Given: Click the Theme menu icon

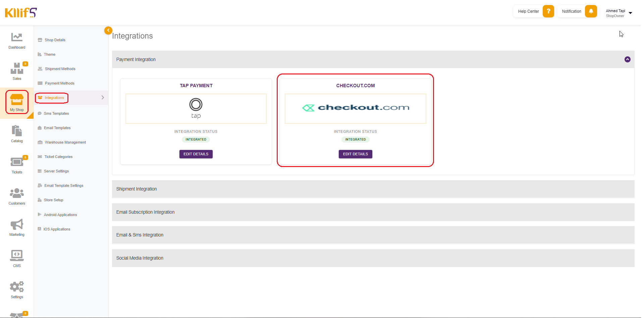Looking at the screenshot, I should [x=40, y=54].
